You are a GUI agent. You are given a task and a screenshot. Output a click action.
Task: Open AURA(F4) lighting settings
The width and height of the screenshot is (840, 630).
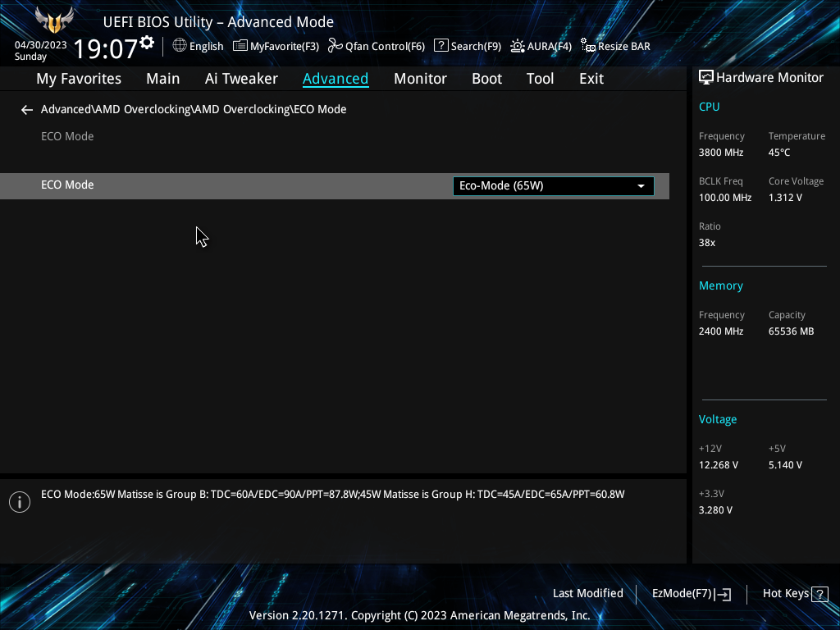tap(549, 47)
